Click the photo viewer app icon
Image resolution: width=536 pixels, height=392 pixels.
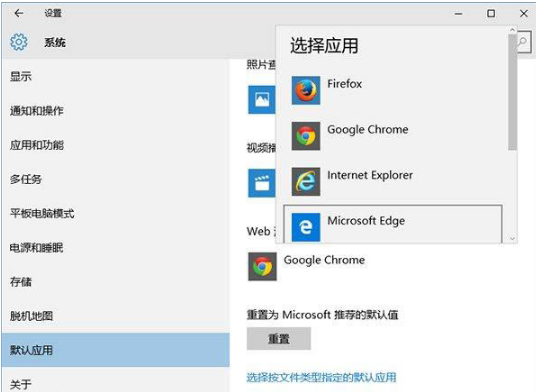point(262,100)
